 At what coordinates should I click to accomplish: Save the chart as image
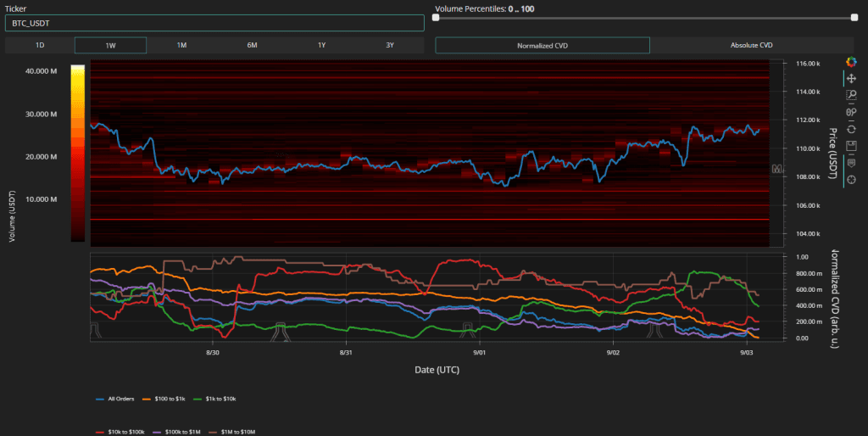[850, 145]
